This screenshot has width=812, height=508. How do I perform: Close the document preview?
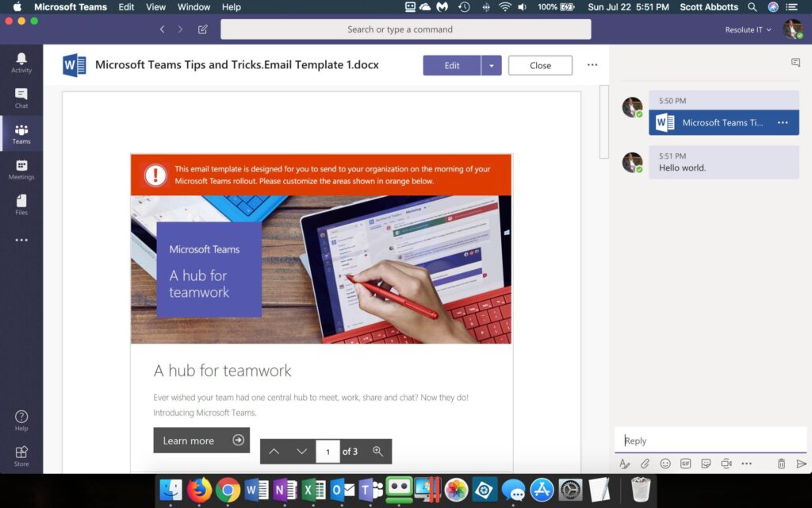click(540, 65)
